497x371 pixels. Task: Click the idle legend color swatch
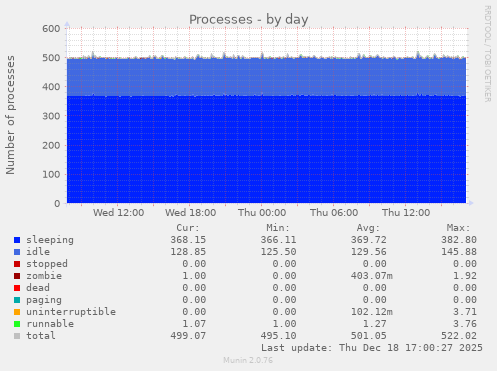coord(17,252)
